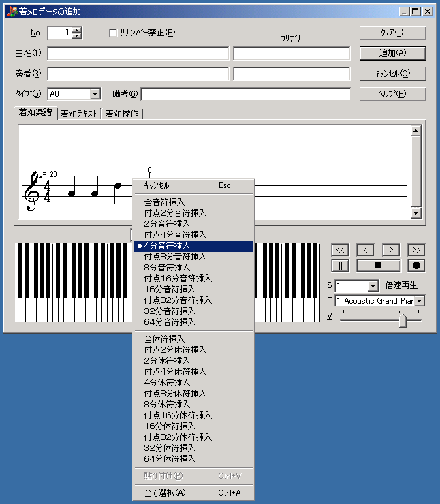Viewport: 440px width, 504px height.
Task: Select 2分音符挿入 menu item
Action: pyautogui.click(x=193, y=224)
